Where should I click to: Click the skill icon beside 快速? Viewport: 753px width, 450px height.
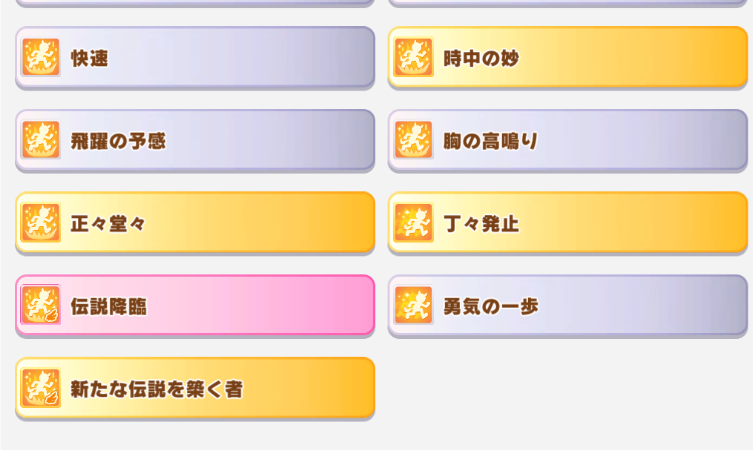point(41,57)
